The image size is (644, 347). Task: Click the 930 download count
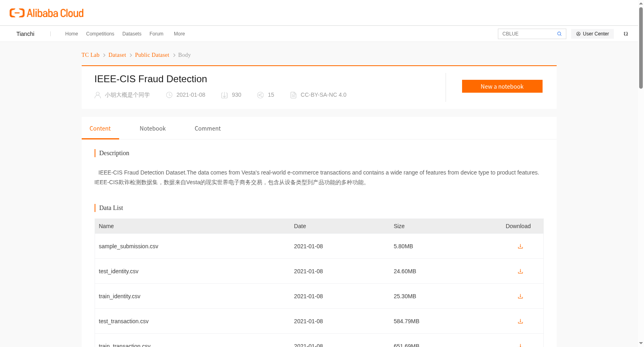(237, 95)
